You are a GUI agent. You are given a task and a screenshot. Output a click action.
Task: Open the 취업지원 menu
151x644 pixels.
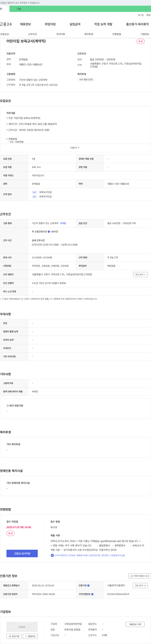coord(50,24)
